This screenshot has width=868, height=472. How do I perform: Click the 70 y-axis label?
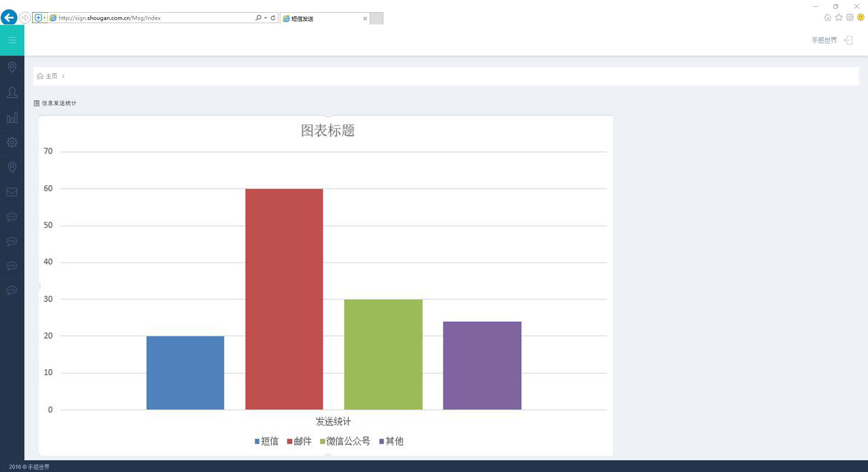pos(48,151)
